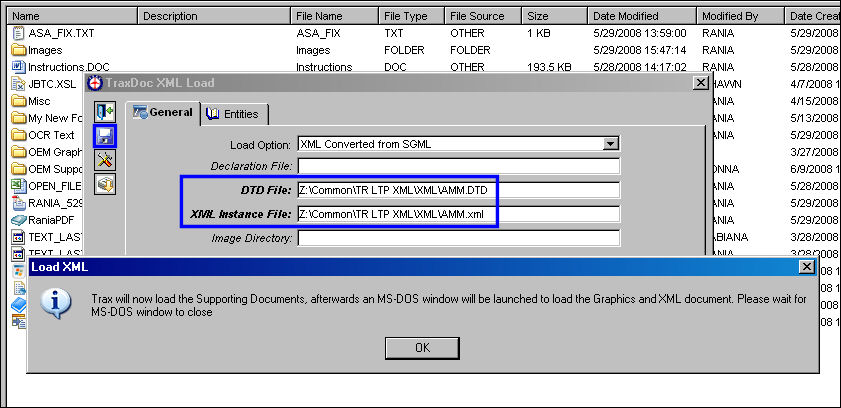Sort by the Name column header

72,16
